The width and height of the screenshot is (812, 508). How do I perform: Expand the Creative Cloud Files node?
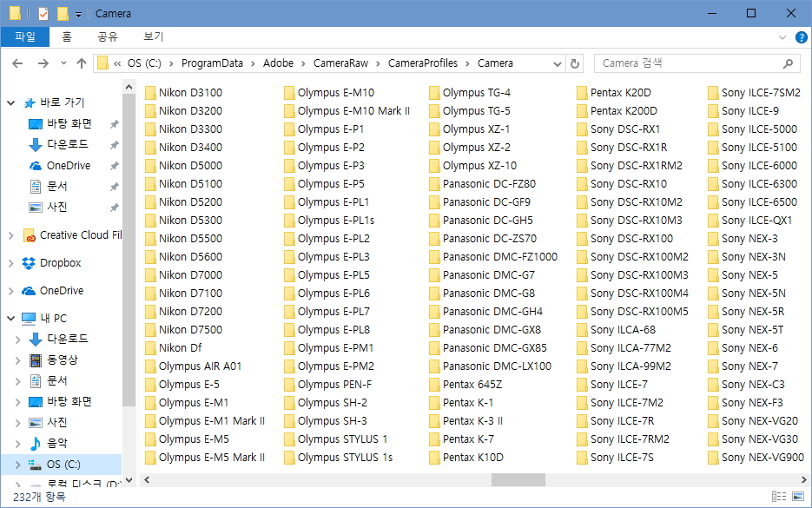coord(11,235)
